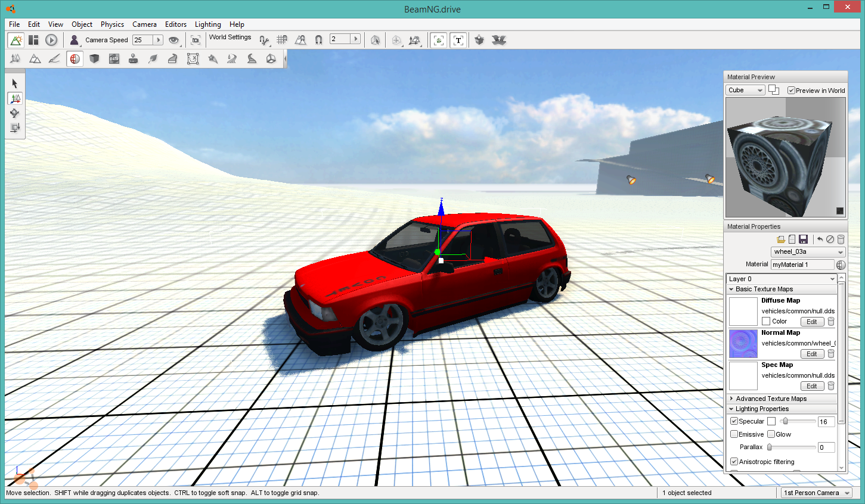865x504 pixels.
Task: Click the explode prefab icon
Action: pos(499,40)
